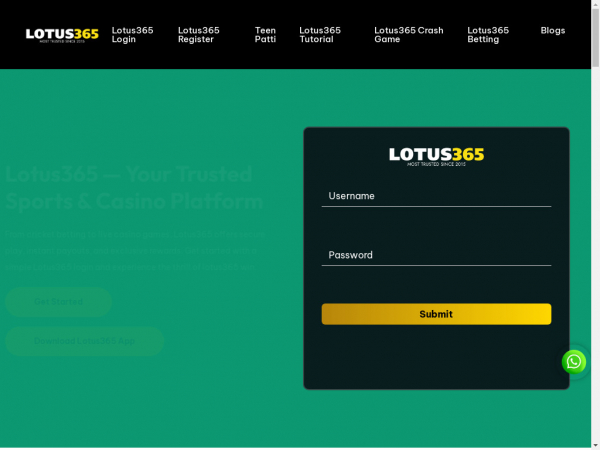Screen dimensions: 600x450
Task: Click the faded Get Started button
Action: point(59,302)
